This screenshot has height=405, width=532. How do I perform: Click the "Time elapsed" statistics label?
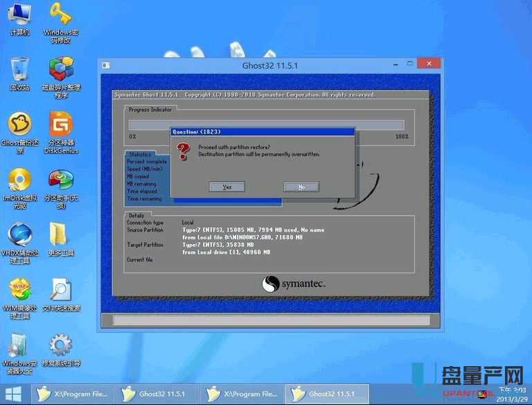pos(142,191)
